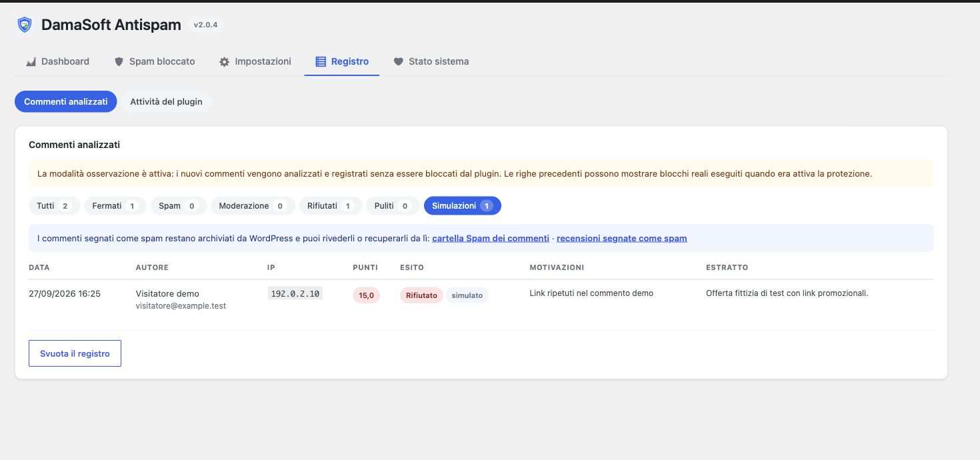The height and width of the screenshot is (460, 980).
Task: Click the v2.0.4 version badge
Action: coord(205,25)
